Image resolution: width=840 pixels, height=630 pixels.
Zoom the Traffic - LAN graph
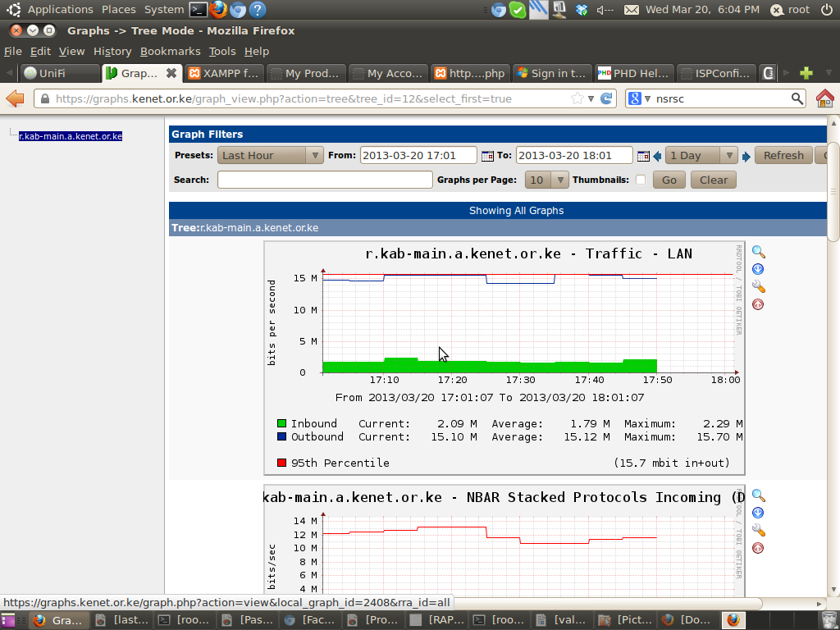[758, 252]
